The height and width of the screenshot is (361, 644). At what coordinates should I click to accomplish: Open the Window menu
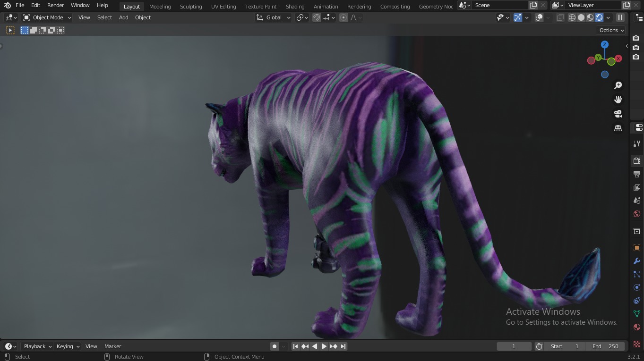point(80,5)
